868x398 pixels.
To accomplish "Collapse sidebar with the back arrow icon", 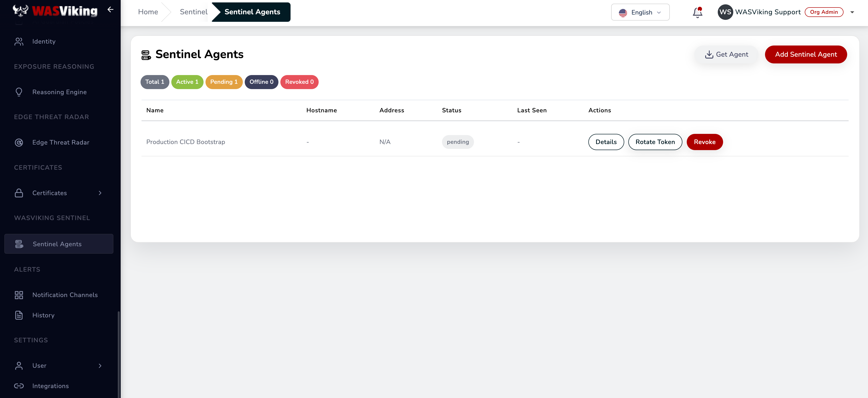I will click(x=110, y=9).
